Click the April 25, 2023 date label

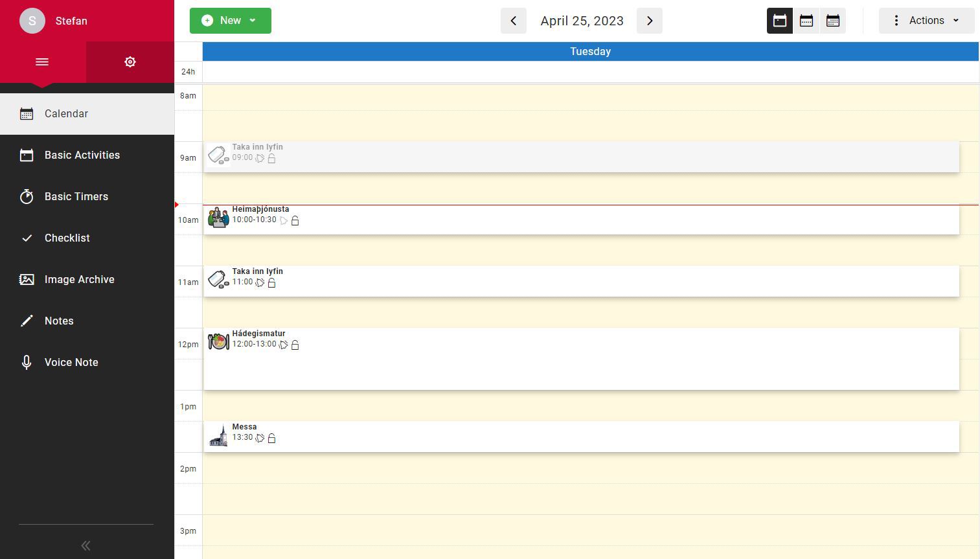click(x=582, y=21)
